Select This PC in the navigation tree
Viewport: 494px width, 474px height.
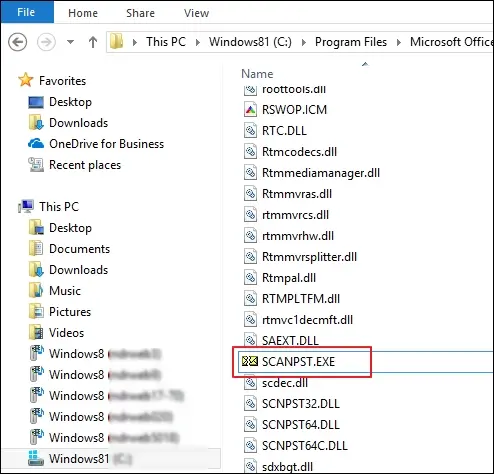point(59,207)
